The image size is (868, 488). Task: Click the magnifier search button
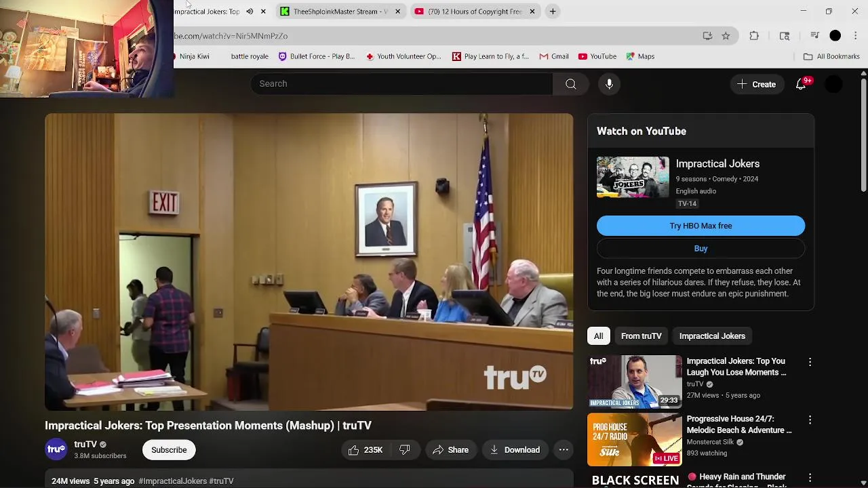[571, 84]
